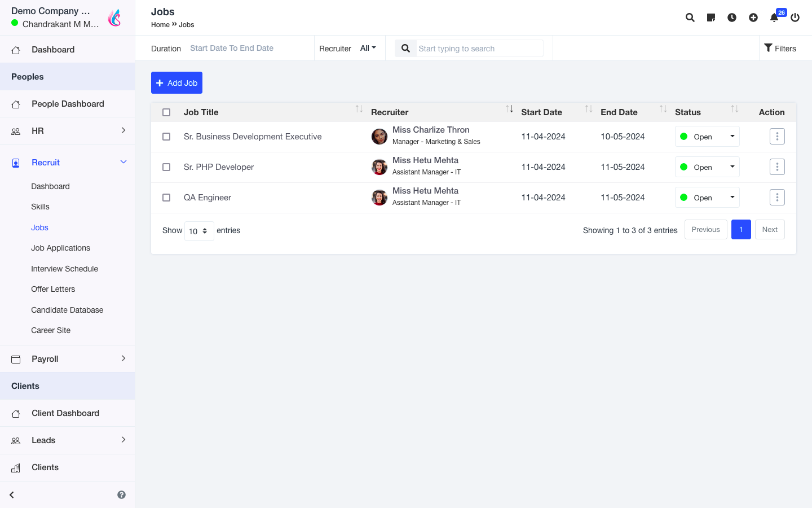Screen dimensions: 812x508
Task: Click the Add Job button
Action: point(176,83)
